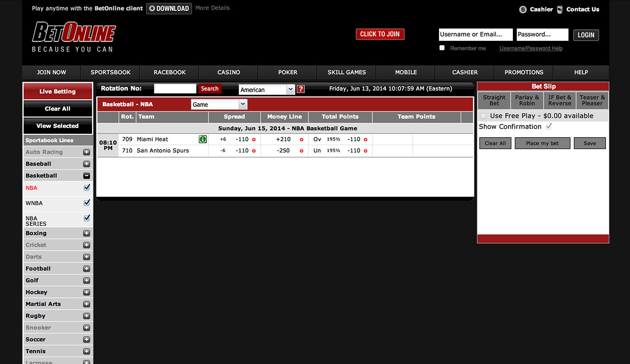Switch to the Straight Bet tab
Image resolution: width=630 pixels, height=364 pixels.
point(494,100)
